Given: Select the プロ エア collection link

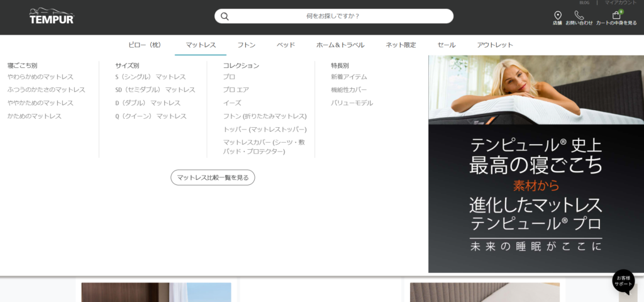Looking at the screenshot, I should pyautogui.click(x=236, y=90).
